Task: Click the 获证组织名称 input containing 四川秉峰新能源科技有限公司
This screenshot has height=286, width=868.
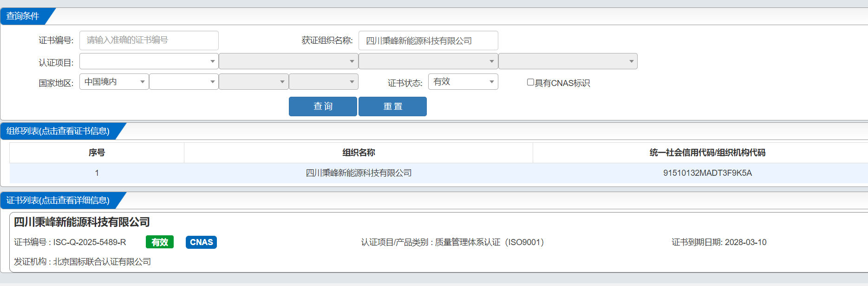Action: coord(428,40)
